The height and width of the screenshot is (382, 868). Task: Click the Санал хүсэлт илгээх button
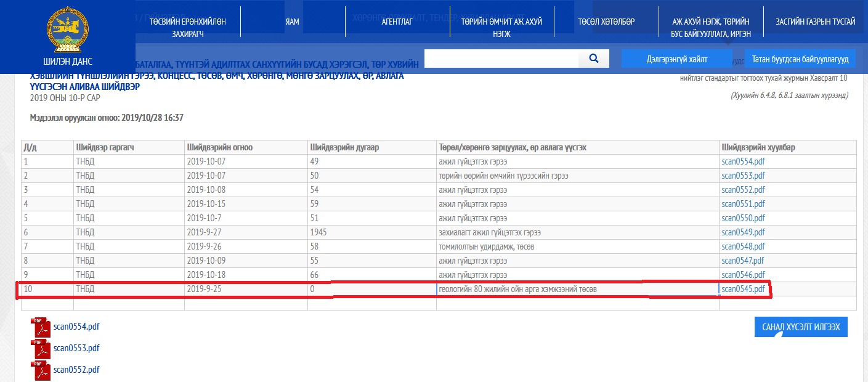pyautogui.click(x=801, y=327)
